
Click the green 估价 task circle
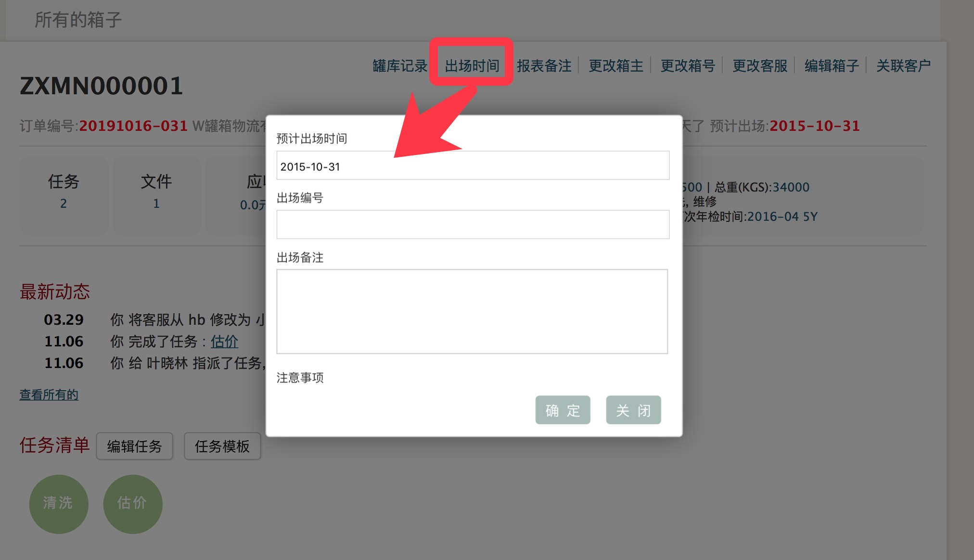click(x=133, y=504)
